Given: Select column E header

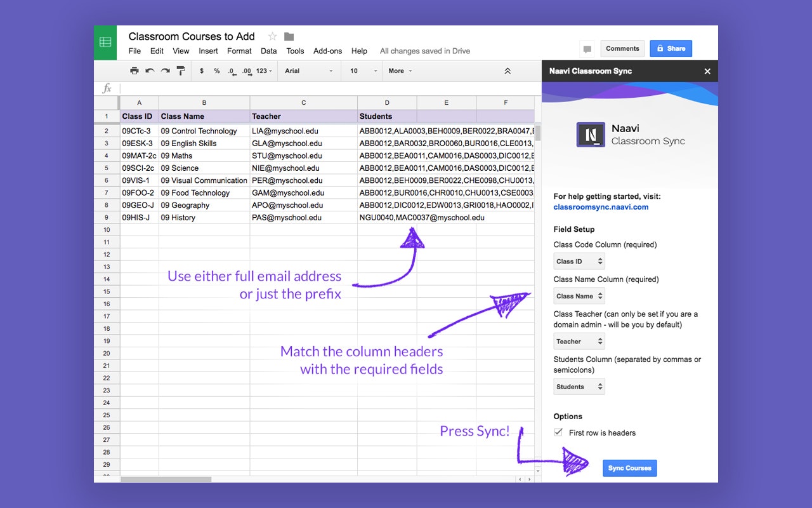Looking at the screenshot, I should tap(446, 102).
